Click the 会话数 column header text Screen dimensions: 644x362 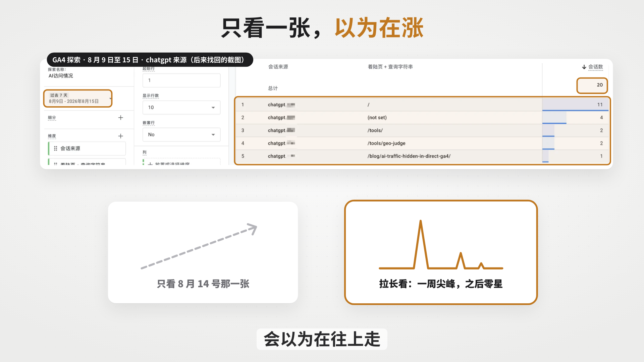pos(596,67)
